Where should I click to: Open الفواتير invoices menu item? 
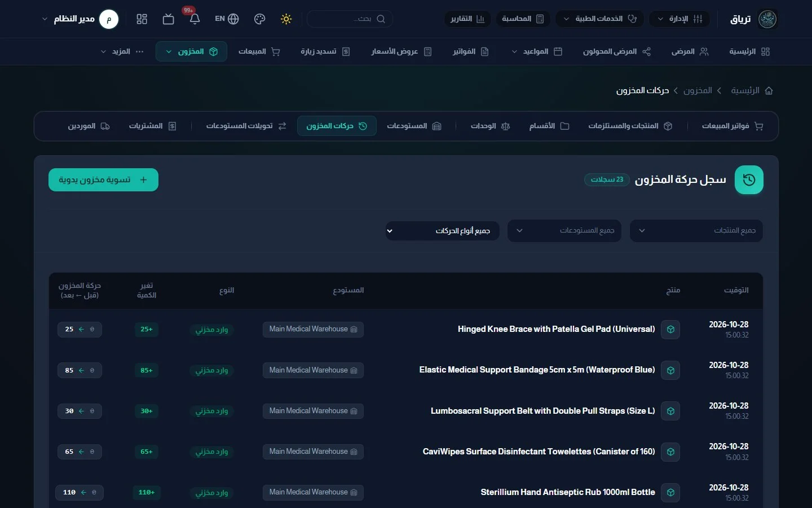click(x=471, y=51)
